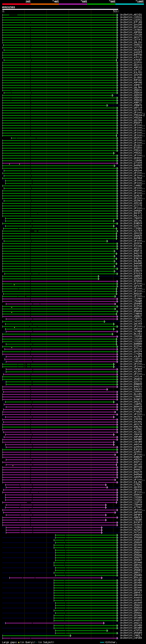Open hit UniRef100_Q8BMC5
146x644 pixels.
pyautogui.click(x=131, y=276)
